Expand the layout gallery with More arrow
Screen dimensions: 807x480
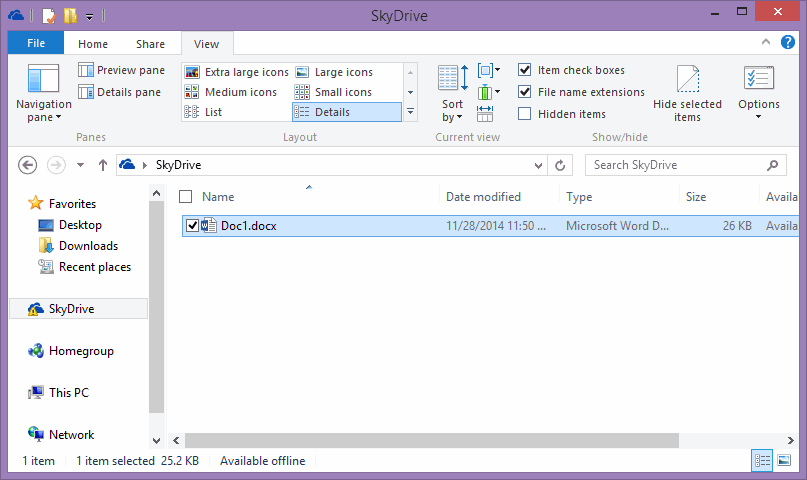[410, 112]
